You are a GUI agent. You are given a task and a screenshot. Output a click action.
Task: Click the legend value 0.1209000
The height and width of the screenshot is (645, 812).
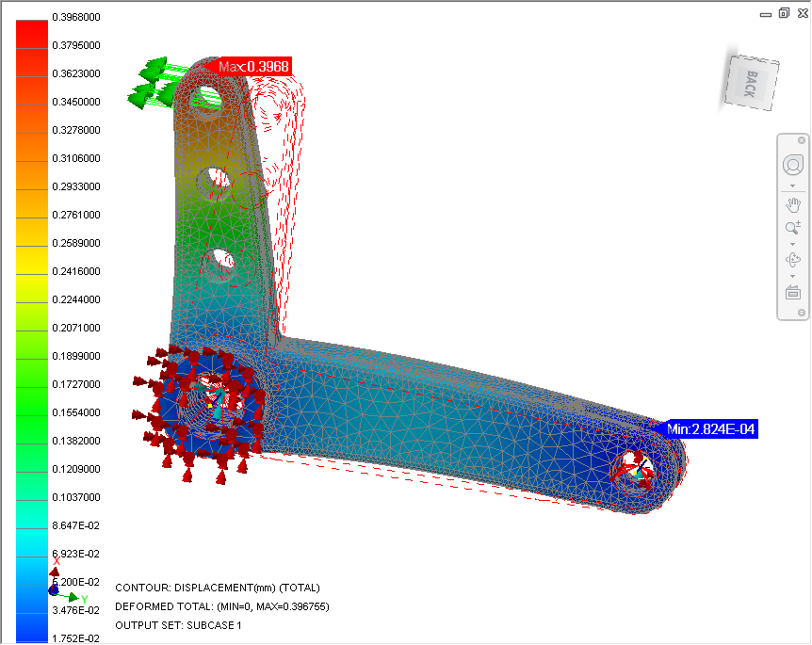pyautogui.click(x=76, y=470)
